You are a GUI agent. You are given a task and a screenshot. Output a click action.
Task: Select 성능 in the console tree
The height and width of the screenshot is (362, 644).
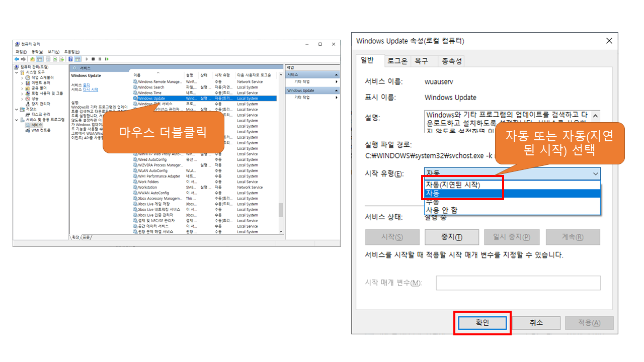tap(35, 99)
